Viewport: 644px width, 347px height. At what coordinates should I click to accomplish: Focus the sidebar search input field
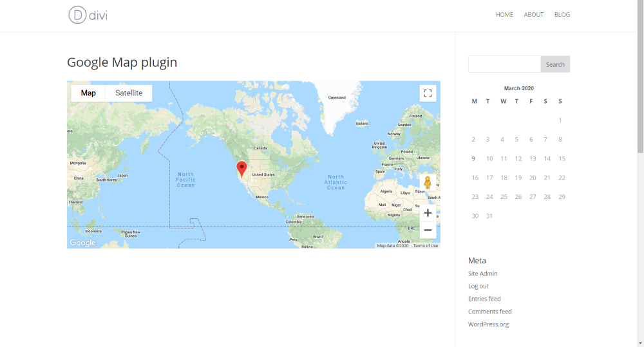pos(504,64)
